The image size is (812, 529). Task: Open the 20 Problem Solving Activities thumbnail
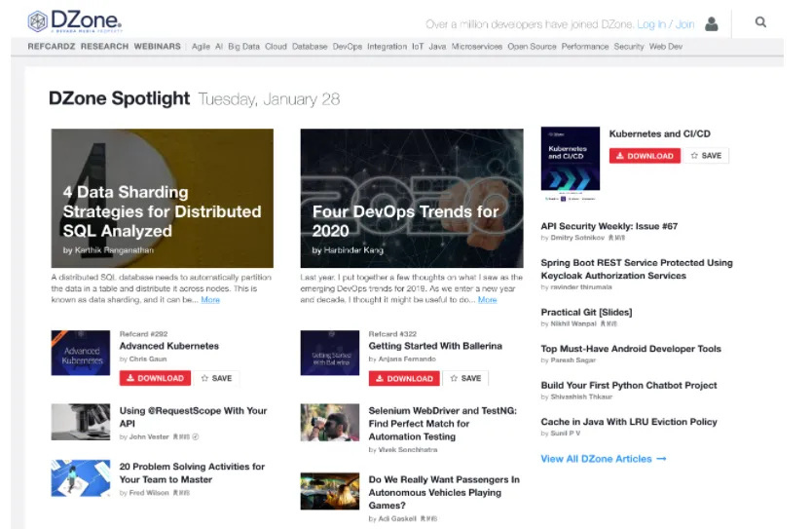[x=80, y=478]
